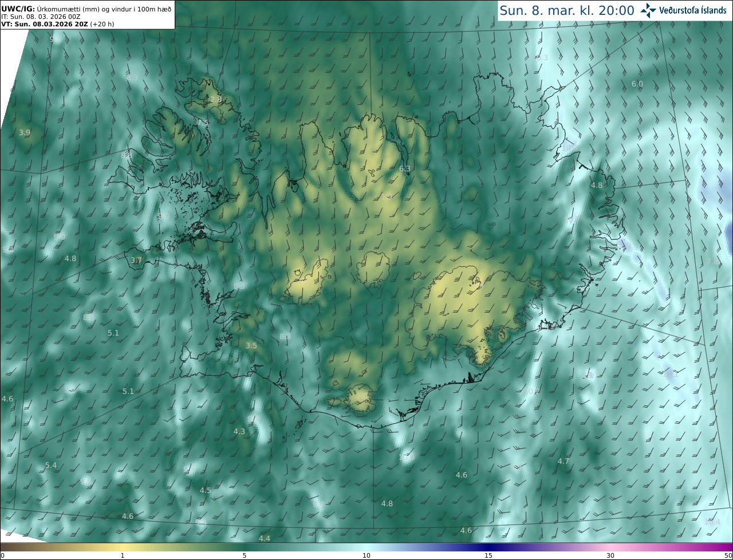This screenshot has width=733, height=560.
Task: Click the '(+20 h)' forecast offset text
Action: 101,25
